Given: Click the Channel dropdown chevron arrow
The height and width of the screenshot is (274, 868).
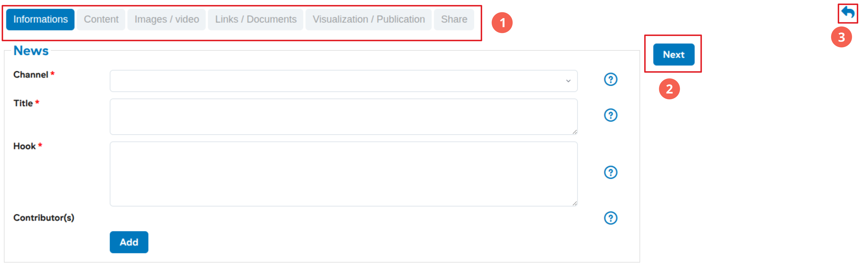Looking at the screenshot, I should pyautogui.click(x=568, y=81).
